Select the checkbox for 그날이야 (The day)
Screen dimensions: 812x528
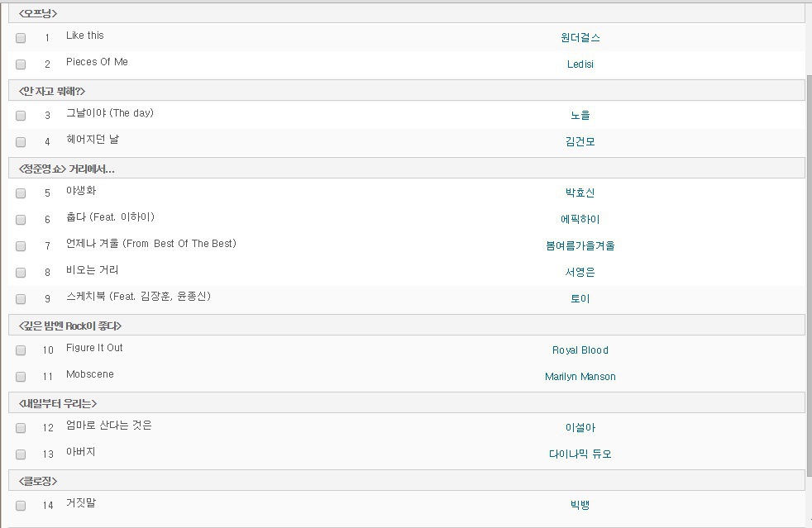click(x=21, y=116)
